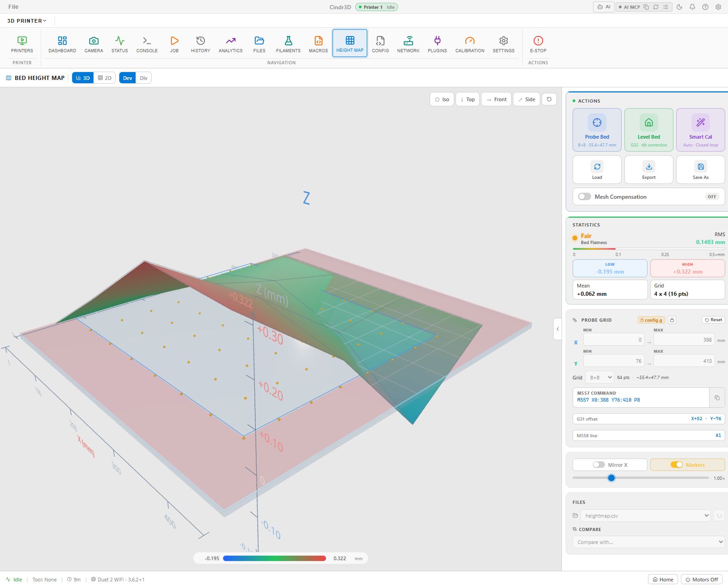
Task: Open the Calibration page
Action: coord(470,44)
